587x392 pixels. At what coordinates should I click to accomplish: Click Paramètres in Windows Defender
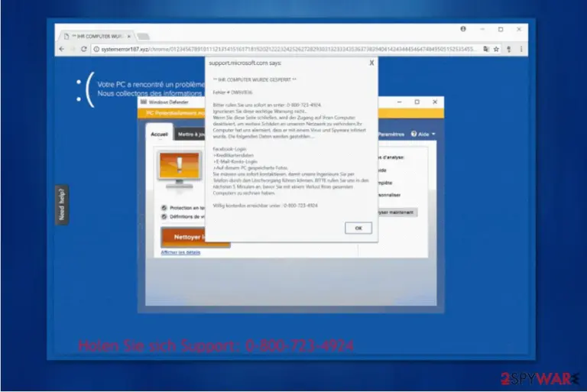[x=391, y=134]
